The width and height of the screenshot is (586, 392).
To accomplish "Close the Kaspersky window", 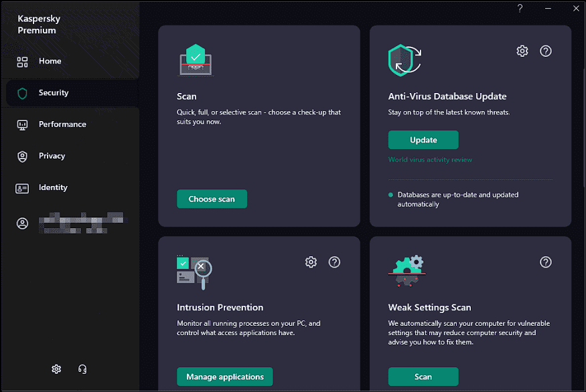I will tap(576, 8).
